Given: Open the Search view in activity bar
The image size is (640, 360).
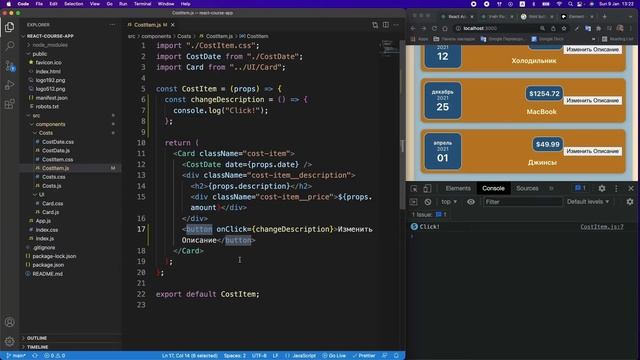Looking at the screenshot, I should pyautogui.click(x=9, y=46).
